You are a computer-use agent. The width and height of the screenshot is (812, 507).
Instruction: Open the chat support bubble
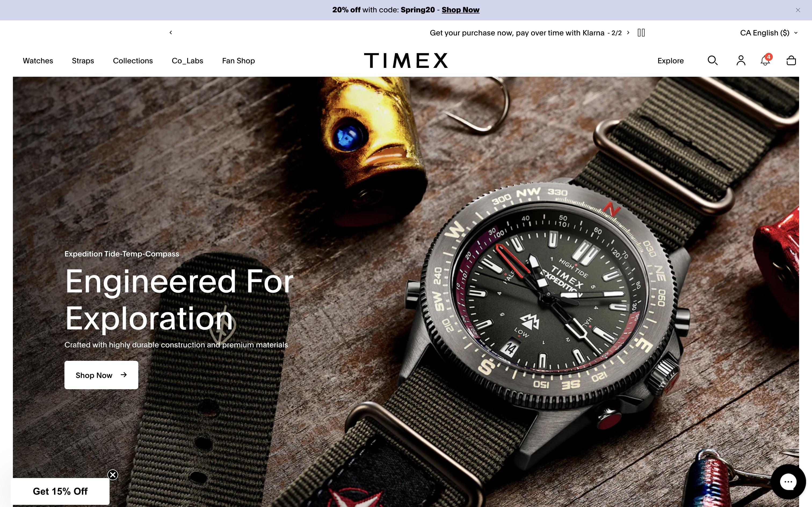click(x=788, y=482)
